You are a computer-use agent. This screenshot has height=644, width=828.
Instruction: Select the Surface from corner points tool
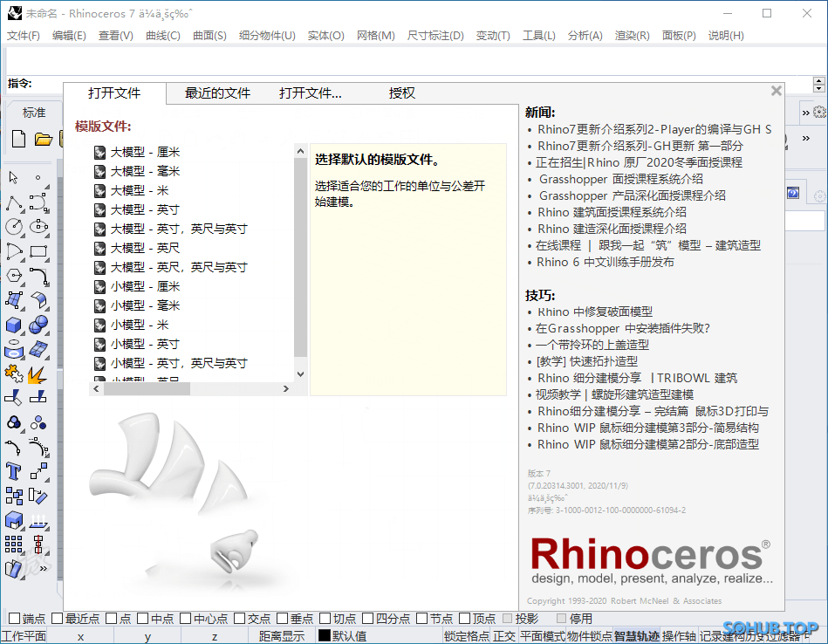point(14,300)
